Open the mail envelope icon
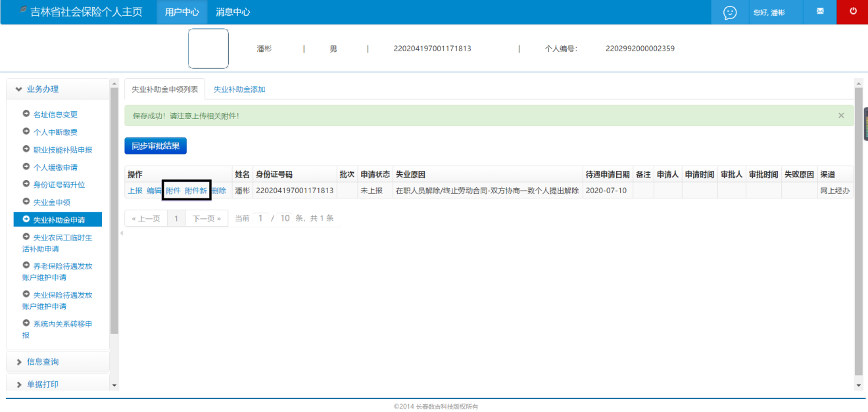This screenshot has width=868, height=412. 820,12
